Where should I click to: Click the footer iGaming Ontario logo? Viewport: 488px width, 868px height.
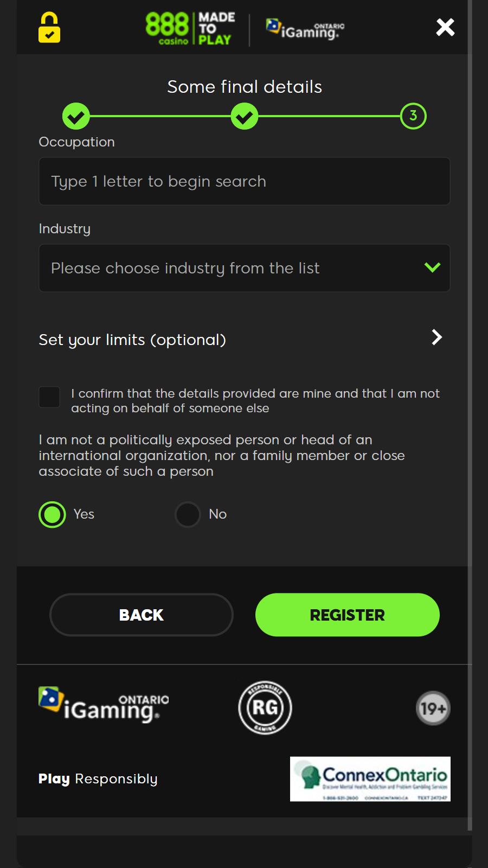coord(104,705)
